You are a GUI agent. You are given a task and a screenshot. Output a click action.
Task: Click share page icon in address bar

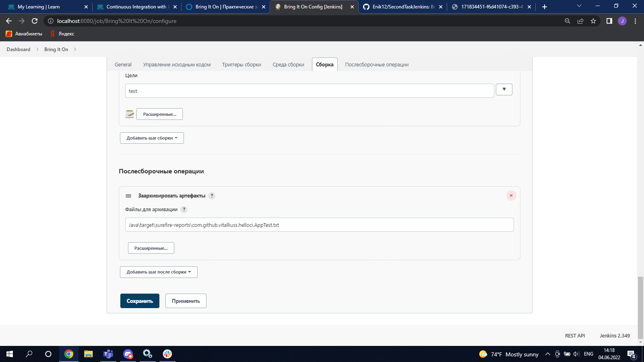tap(580, 21)
